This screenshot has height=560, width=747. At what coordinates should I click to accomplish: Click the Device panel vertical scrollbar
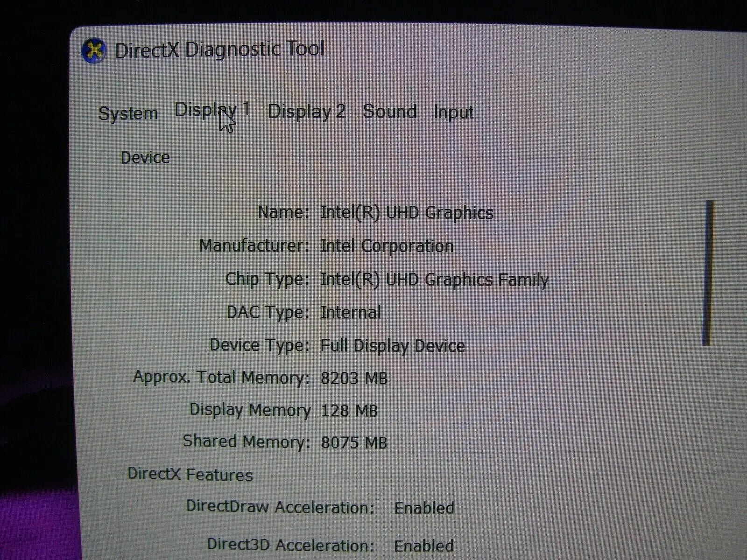[x=708, y=273]
